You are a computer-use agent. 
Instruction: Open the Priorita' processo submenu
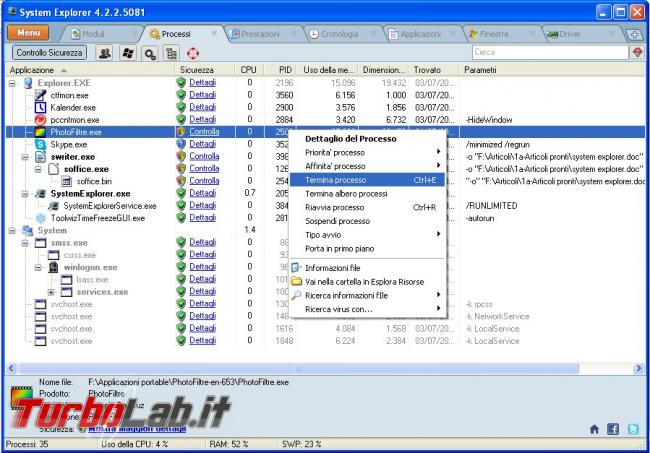pos(367,153)
